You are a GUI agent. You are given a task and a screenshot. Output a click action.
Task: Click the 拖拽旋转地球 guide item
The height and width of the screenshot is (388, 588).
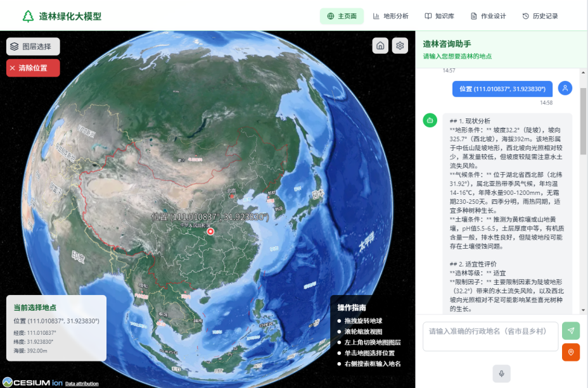[363, 320]
